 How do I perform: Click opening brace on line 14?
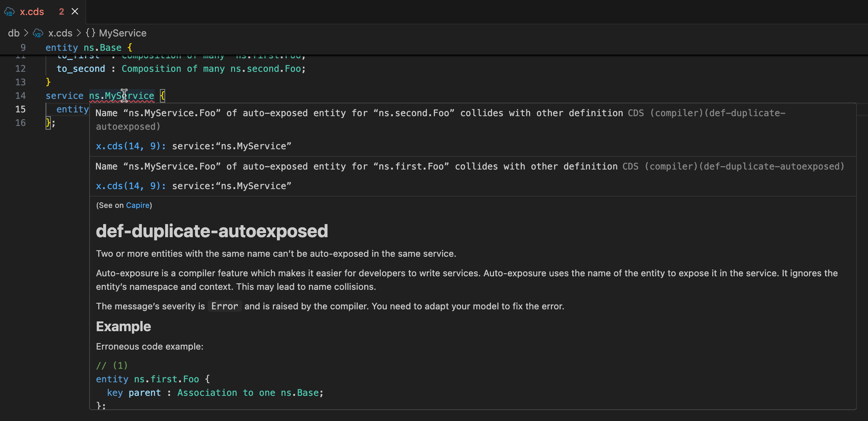click(x=163, y=96)
